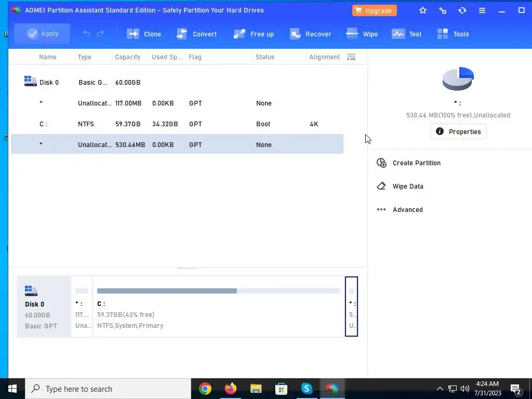Click the Wipe Data eraser icon
Viewport: 532px width, 399px height.
pos(381,187)
